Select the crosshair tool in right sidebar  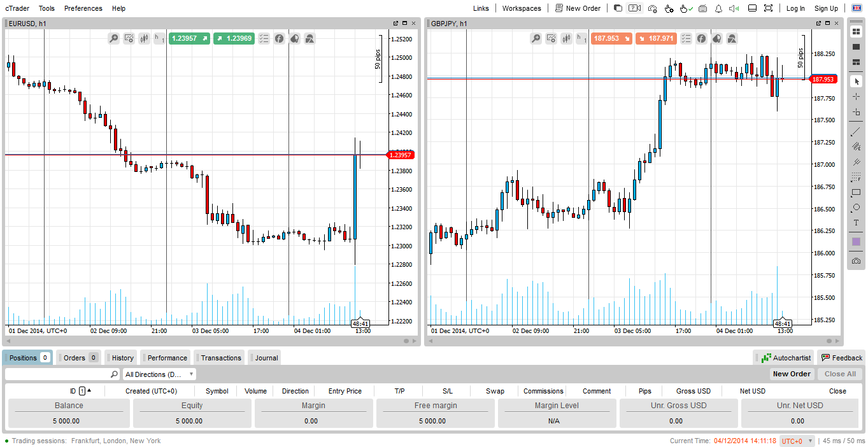click(x=856, y=96)
